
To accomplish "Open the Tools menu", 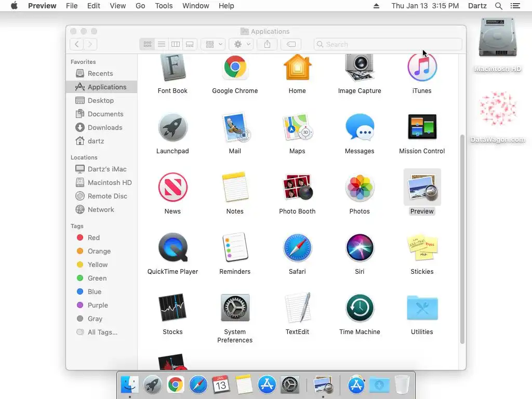I will [x=164, y=6].
